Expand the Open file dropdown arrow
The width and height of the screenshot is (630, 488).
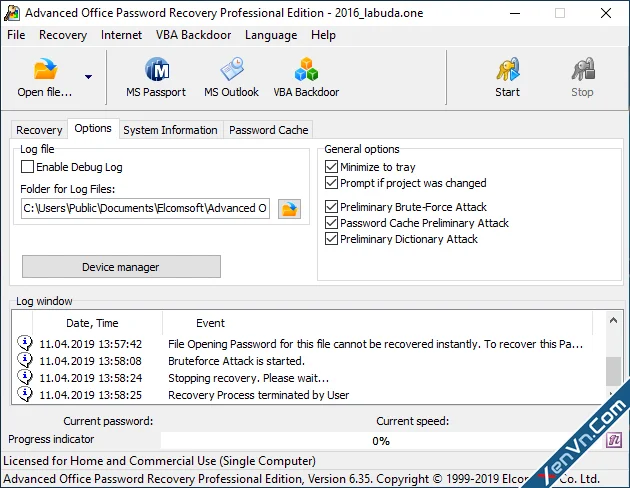(x=88, y=77)
